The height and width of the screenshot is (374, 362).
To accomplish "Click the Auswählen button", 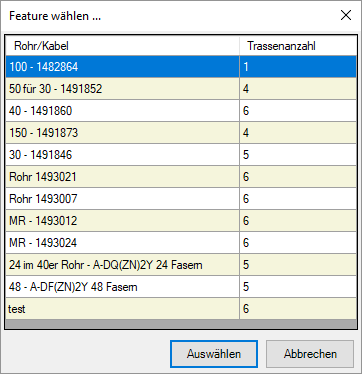I will pos(214,354).
